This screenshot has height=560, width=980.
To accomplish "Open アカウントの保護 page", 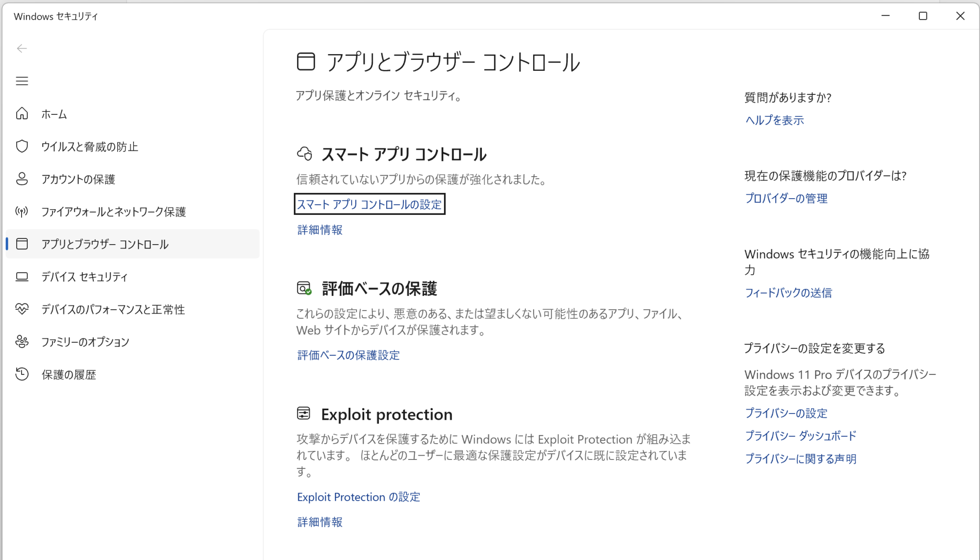I will click(x=133, y=179).
